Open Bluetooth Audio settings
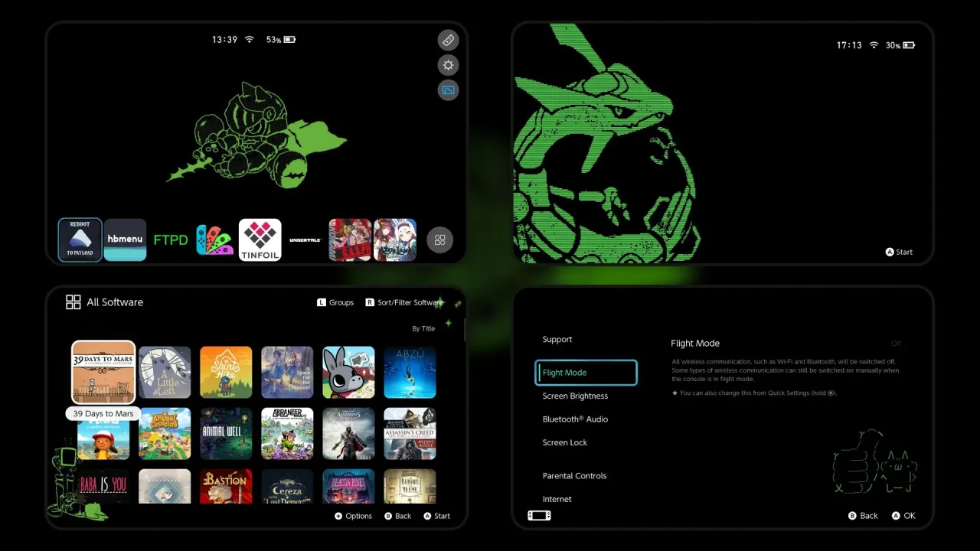The image size is (980, 551). coord(575,419)
